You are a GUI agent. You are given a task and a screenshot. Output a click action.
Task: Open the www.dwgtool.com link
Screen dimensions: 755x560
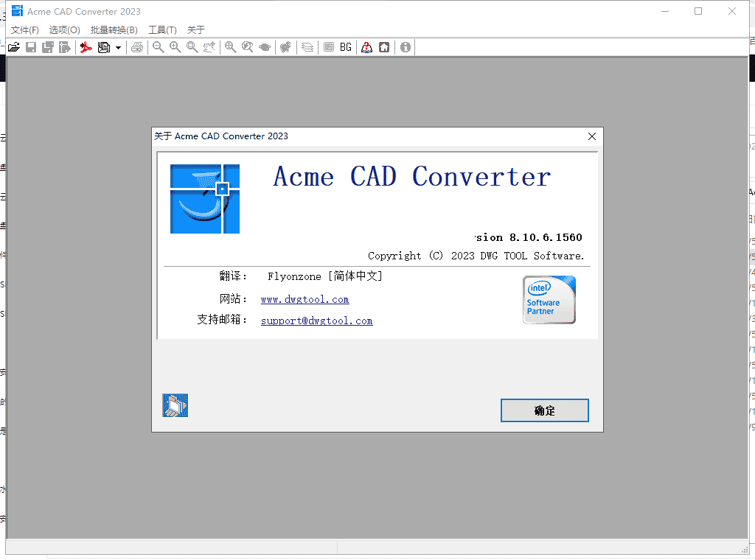tap(305, 299)
